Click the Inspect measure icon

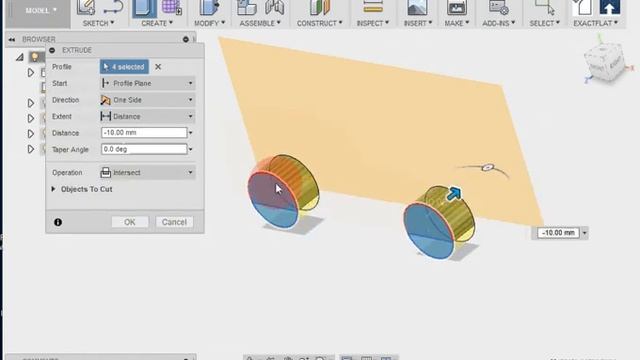373,7
